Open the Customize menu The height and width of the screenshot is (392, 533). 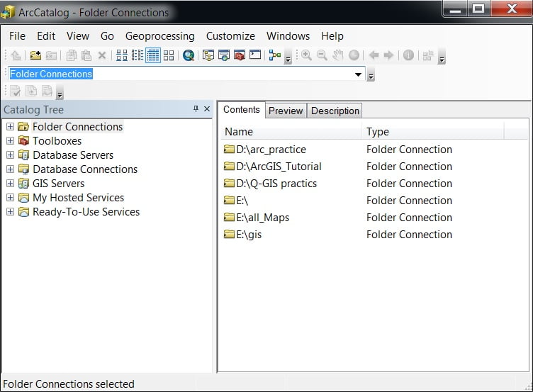point(230,36)
